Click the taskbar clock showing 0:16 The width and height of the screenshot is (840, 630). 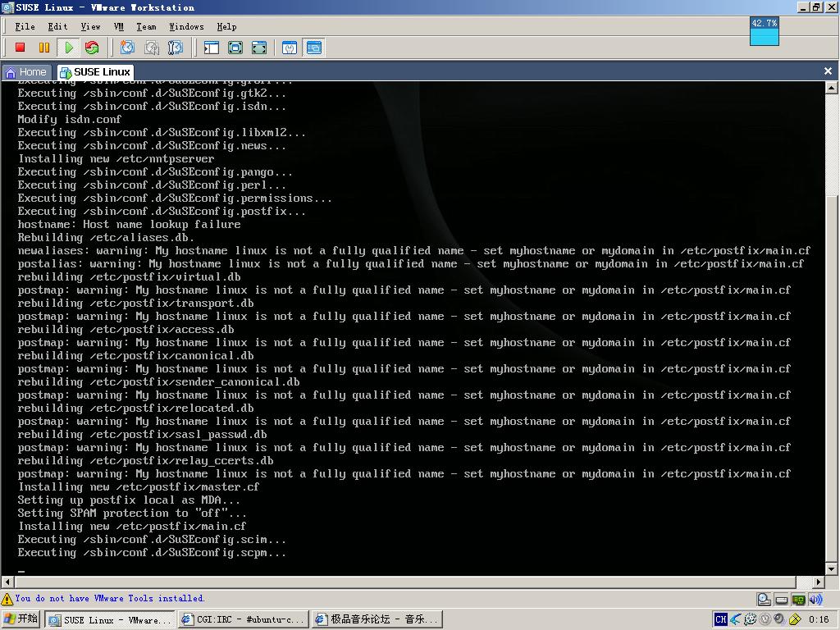point(819,619)
